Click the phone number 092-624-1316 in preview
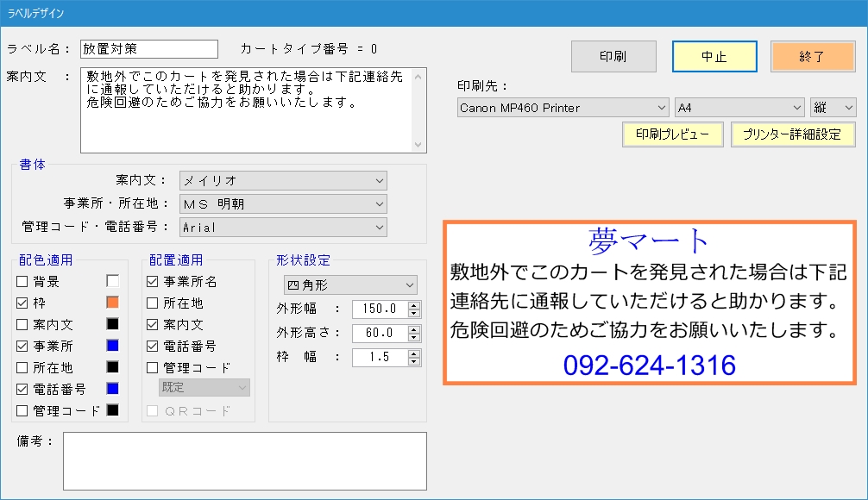The height and width of the screenshot is (500, 868). [650, 366]
